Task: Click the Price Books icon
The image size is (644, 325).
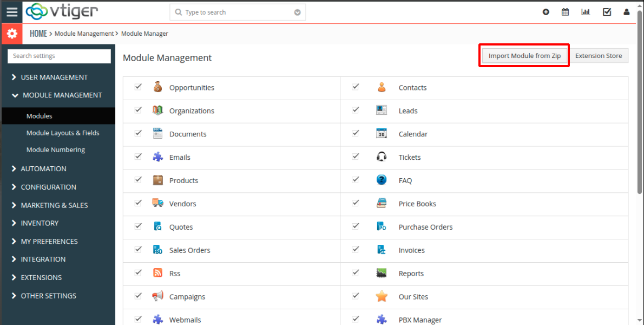Action: (382, 203)
